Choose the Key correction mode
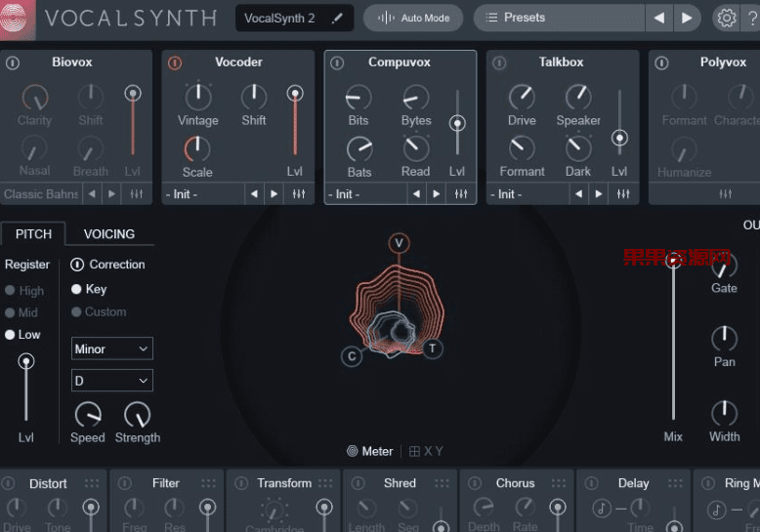The image size is (760, 532). [x=89, y=289]
